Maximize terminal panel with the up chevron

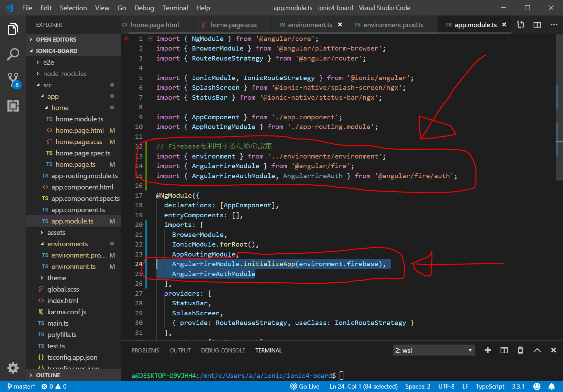tap(537, 350)
